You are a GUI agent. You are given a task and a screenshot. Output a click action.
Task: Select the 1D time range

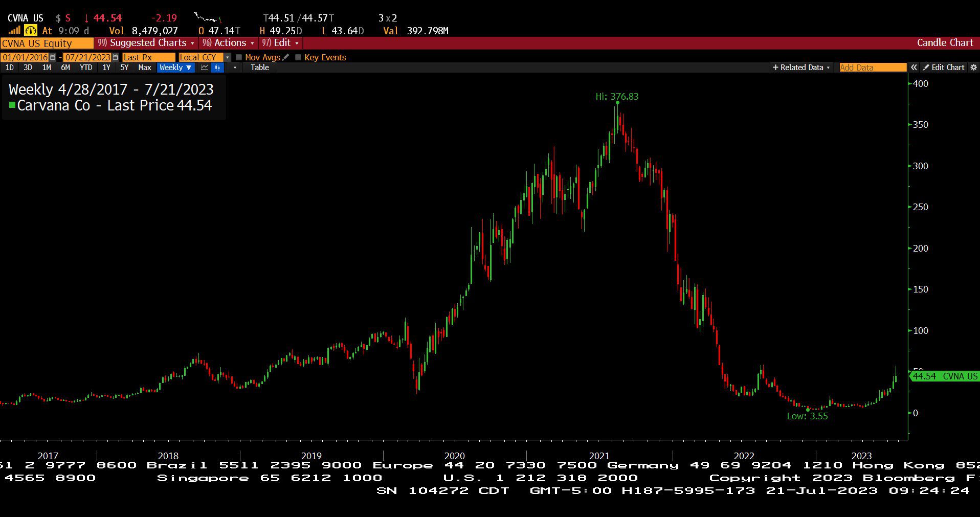[9, 68]
